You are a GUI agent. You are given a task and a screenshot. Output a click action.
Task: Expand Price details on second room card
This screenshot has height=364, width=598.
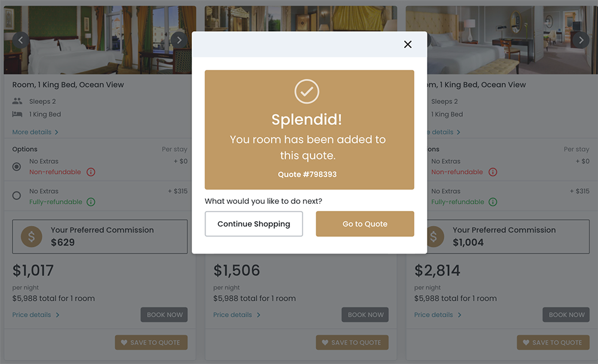coord(237,315)
